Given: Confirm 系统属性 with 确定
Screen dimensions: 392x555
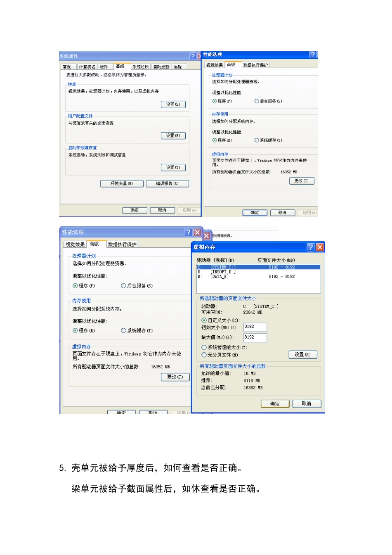Looking at the screenshot, I should pyautogui.click(x=135, y=211).
